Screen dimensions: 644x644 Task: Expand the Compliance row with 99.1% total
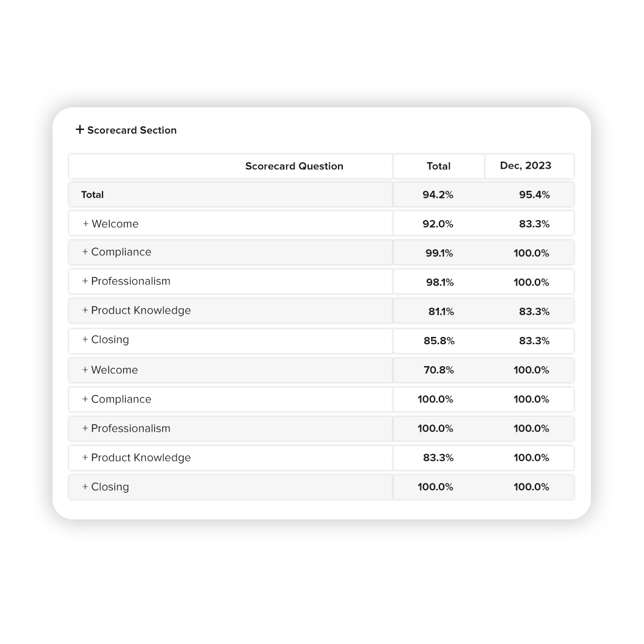coord(85,252)
